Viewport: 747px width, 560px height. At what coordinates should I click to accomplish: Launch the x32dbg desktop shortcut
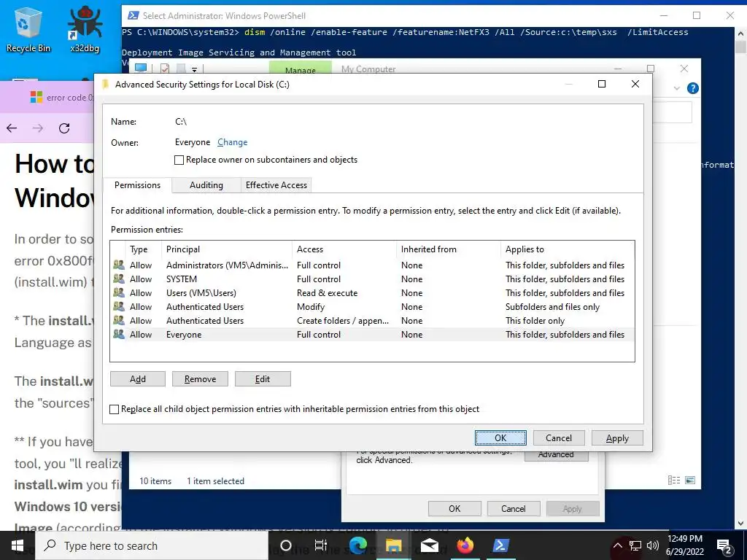85,29
